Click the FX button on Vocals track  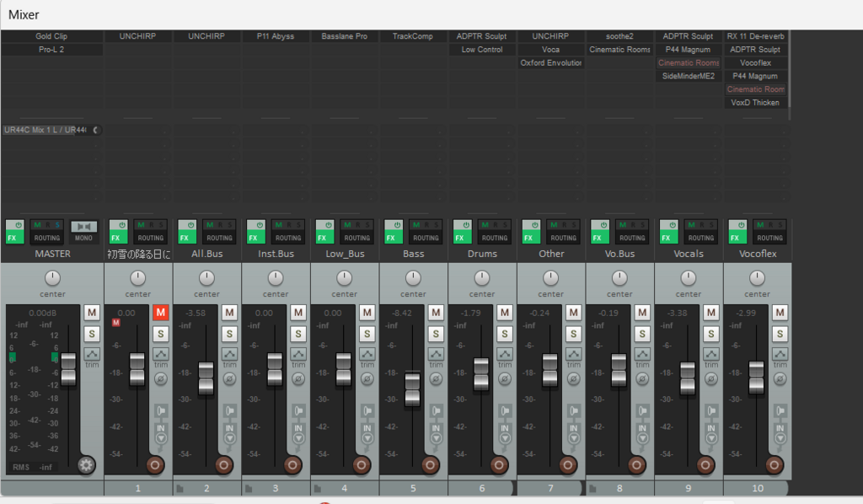pyautogui.click(x=666, y=238)
